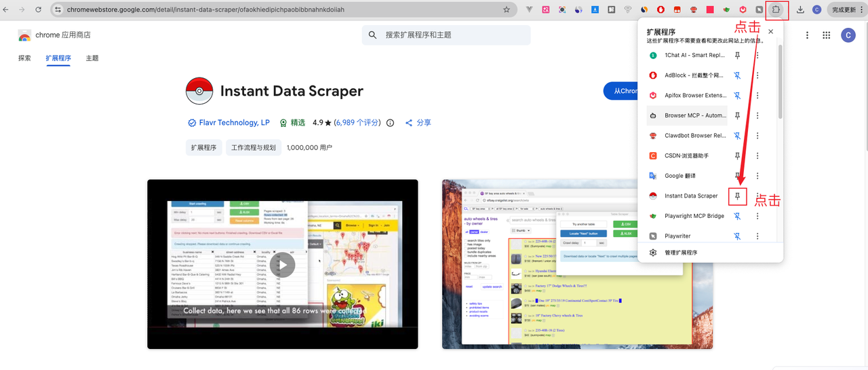The image size is (868, 370).
Task: Open Chrome downloads toolbar icon
Action: click(x=800, y=10)
